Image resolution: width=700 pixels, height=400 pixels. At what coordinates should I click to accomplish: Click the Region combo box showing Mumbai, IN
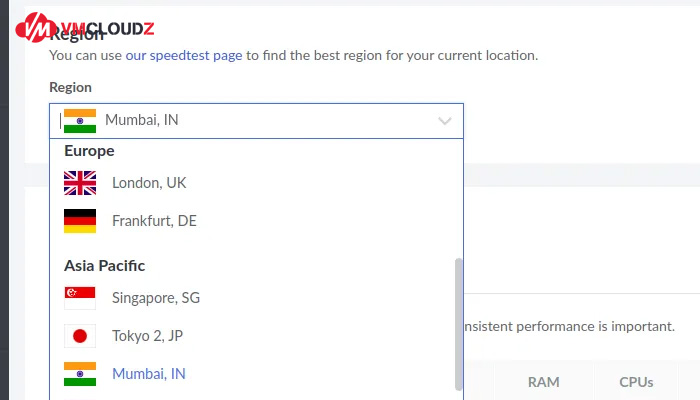point(256,120)
